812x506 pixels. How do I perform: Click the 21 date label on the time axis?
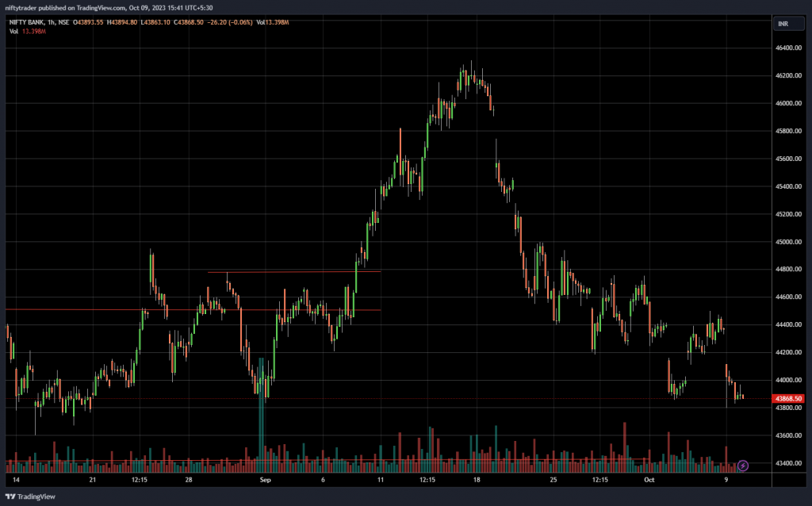pyautogui.click(x=92, y=480)
